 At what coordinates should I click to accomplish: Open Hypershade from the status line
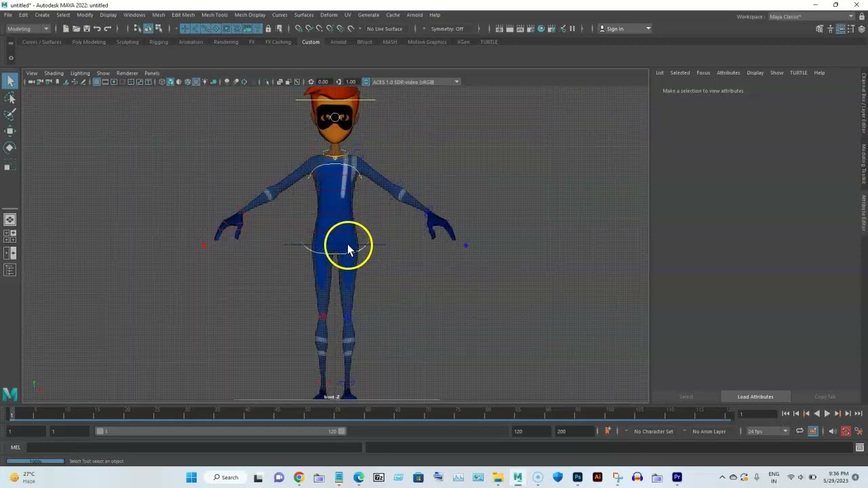(x=541, y=28)
